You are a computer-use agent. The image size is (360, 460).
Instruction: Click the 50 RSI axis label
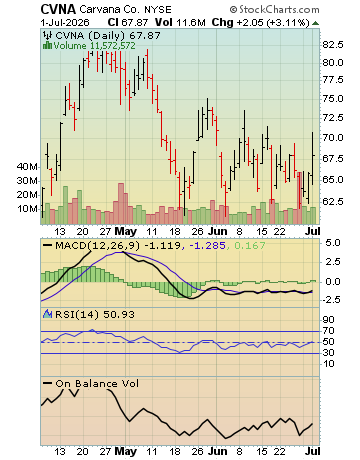(328, 342)
